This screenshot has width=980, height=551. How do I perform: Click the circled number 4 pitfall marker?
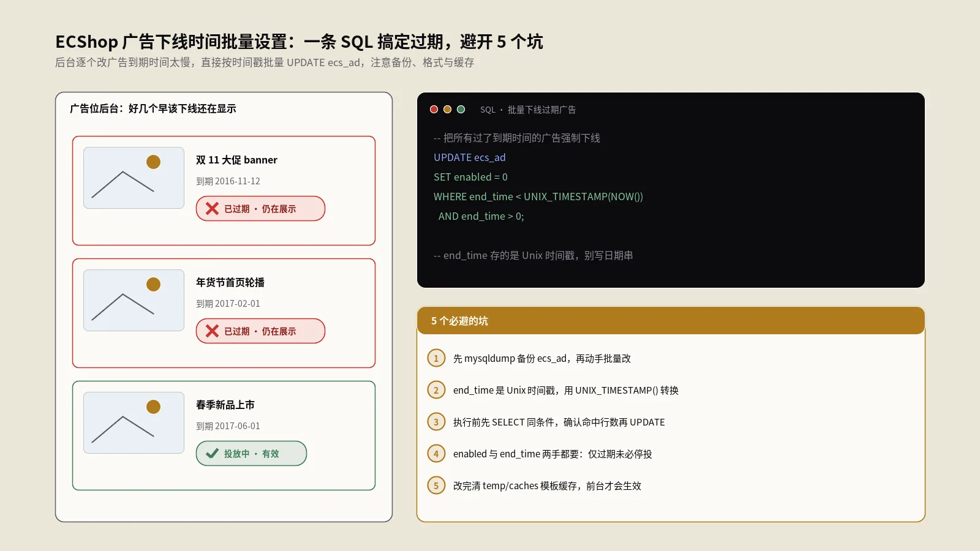click(436, 454)
